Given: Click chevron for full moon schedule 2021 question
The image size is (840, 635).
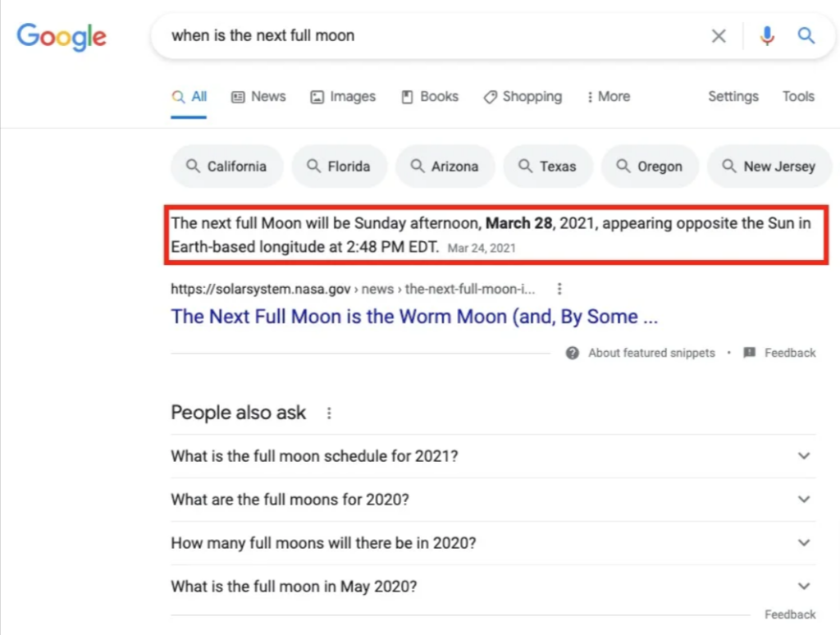Looking at the screenshot, I should [804, 456].
